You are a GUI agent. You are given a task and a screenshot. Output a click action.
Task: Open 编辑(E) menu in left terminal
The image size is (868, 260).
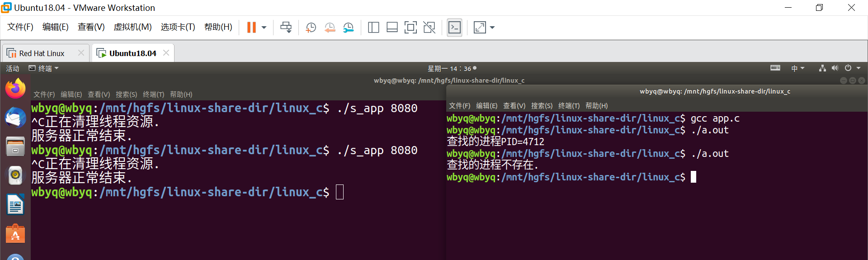click(x=71, y=95)
